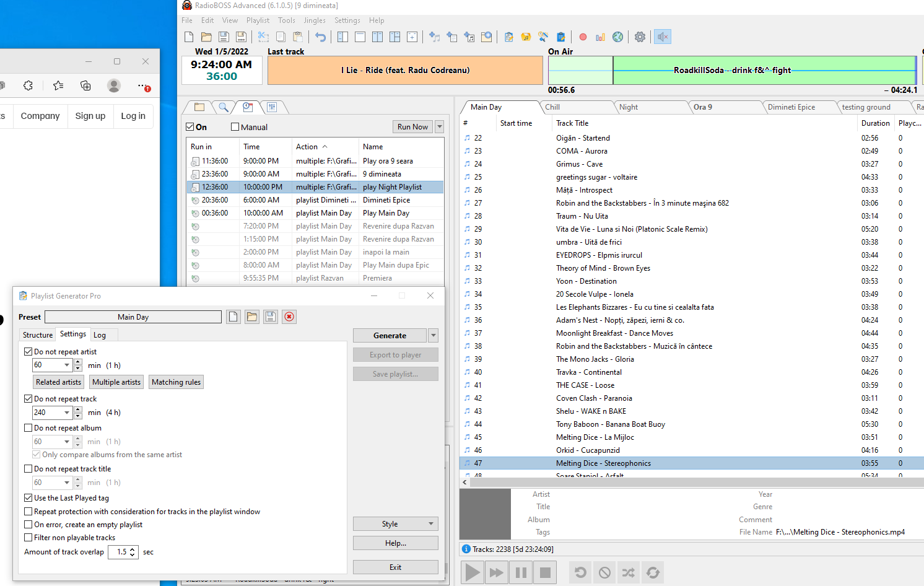Add music track toolbar icon
The image size is (924, 586).
pyautogui.click(x=435, y=37)
